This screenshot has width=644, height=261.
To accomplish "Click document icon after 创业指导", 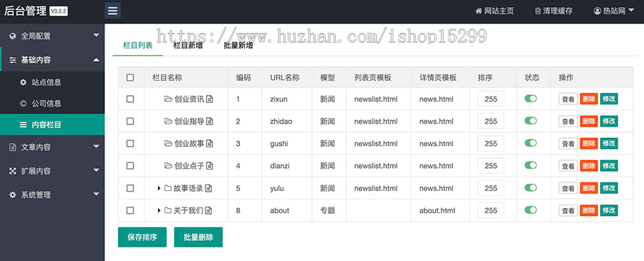I will tap(210, 121).
